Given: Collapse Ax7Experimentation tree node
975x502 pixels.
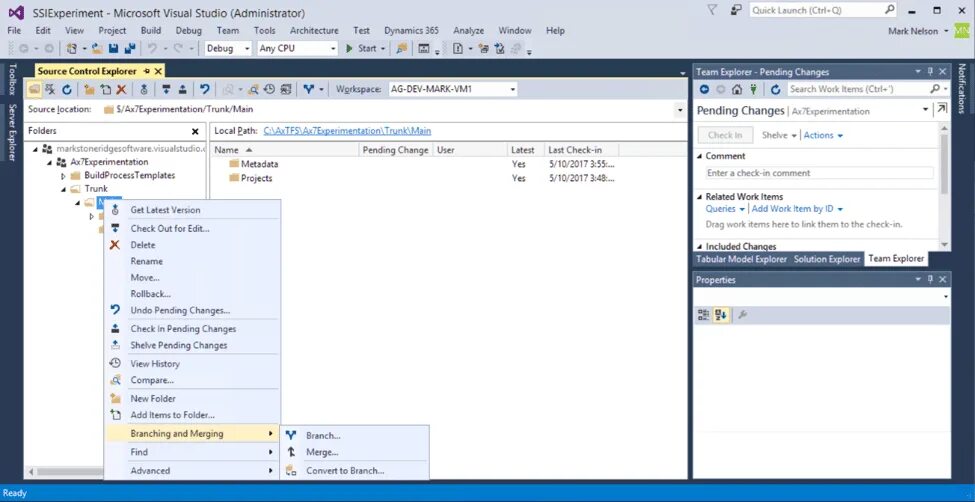Looking at the screenshot, I should 50,162.
